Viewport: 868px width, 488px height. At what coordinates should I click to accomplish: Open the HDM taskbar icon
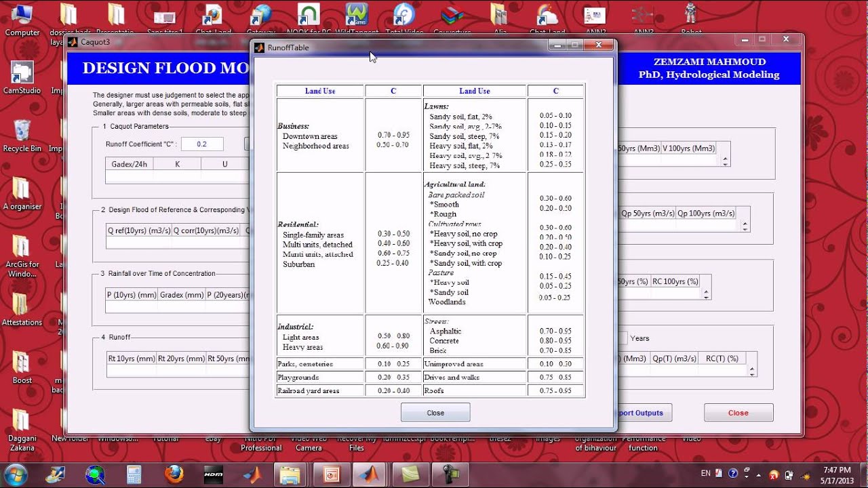point(214,474)
